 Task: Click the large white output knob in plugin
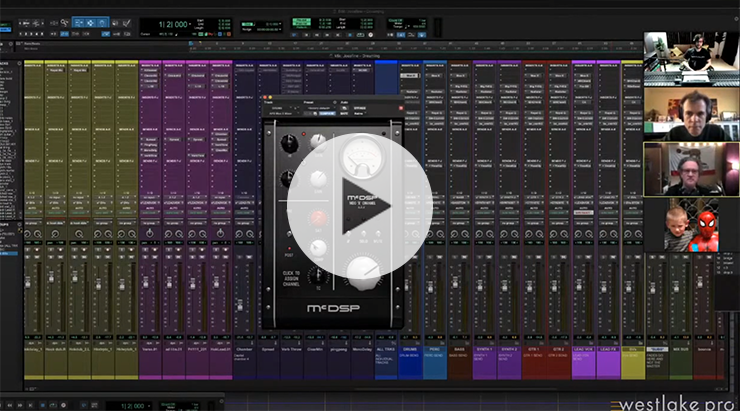(362, 272)
